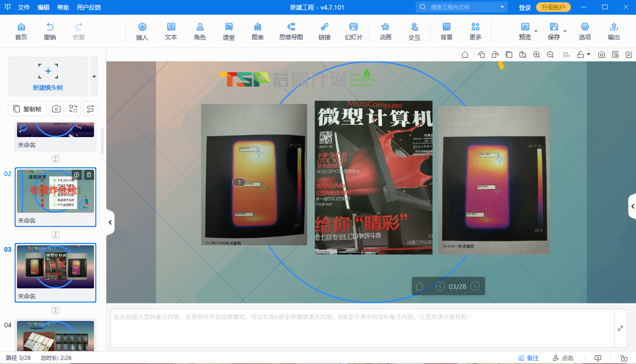
Task: Click 登录 to log in
Action: (x=525, y=7)
